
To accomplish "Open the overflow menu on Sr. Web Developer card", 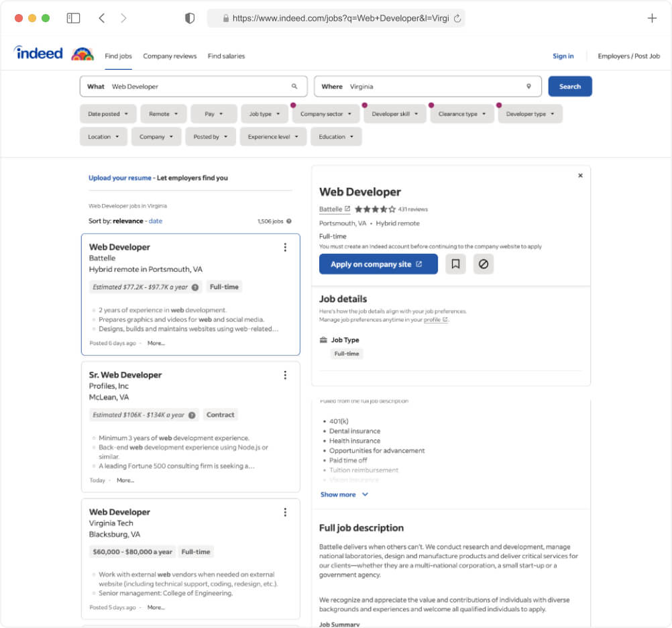I will click(x=285, y=375).
